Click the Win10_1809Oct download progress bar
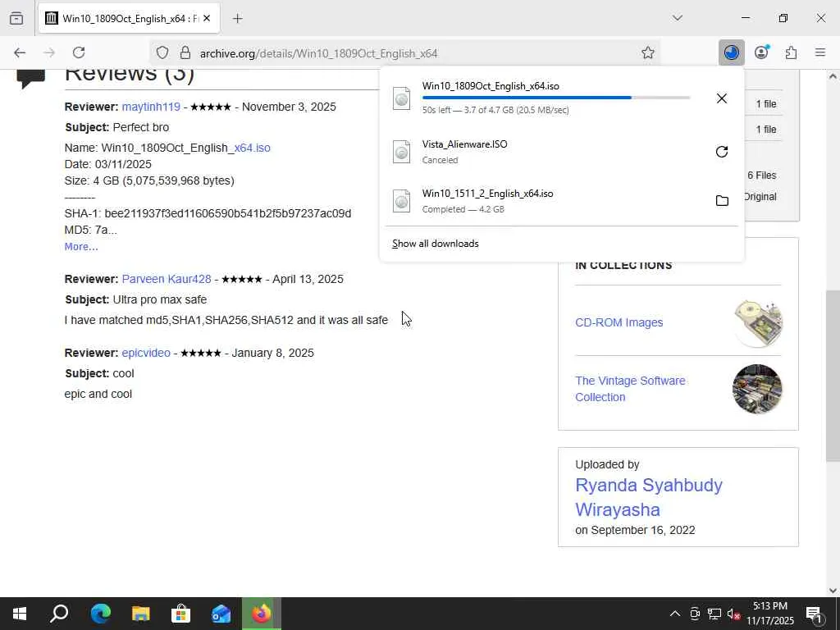This screenshot has height=630, width=840. tap(556, 98)
